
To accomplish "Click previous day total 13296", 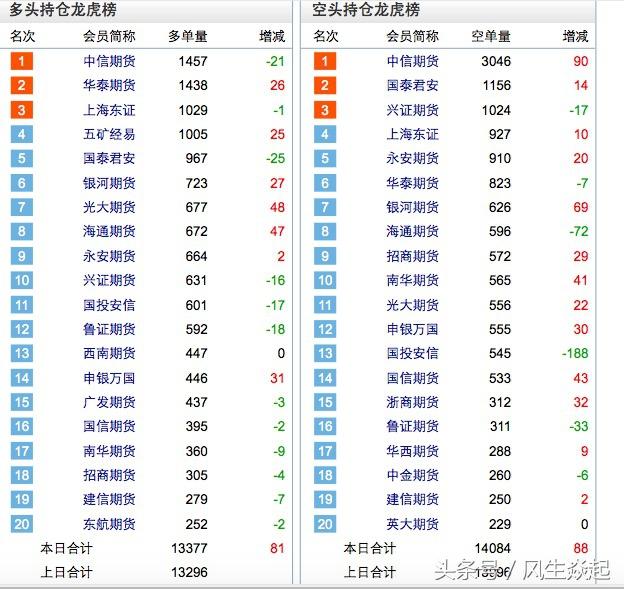I will click(x=189, y=572).
